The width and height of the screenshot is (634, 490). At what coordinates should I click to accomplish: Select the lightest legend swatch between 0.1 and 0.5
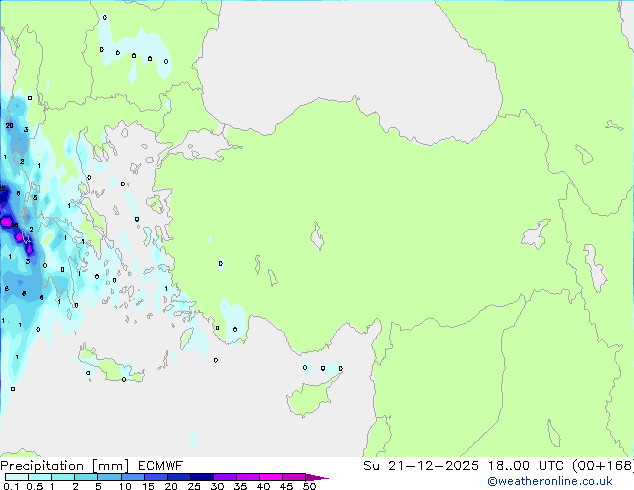[x=15, y=477]
